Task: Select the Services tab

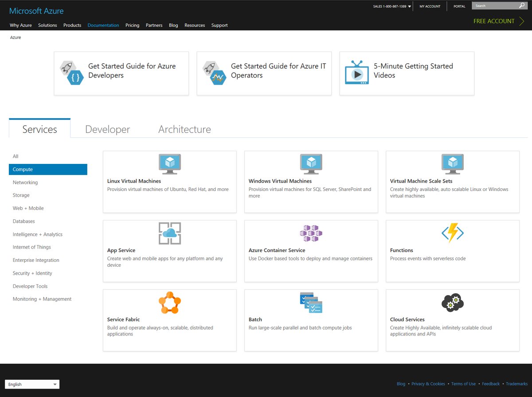Action: [39, 129]
